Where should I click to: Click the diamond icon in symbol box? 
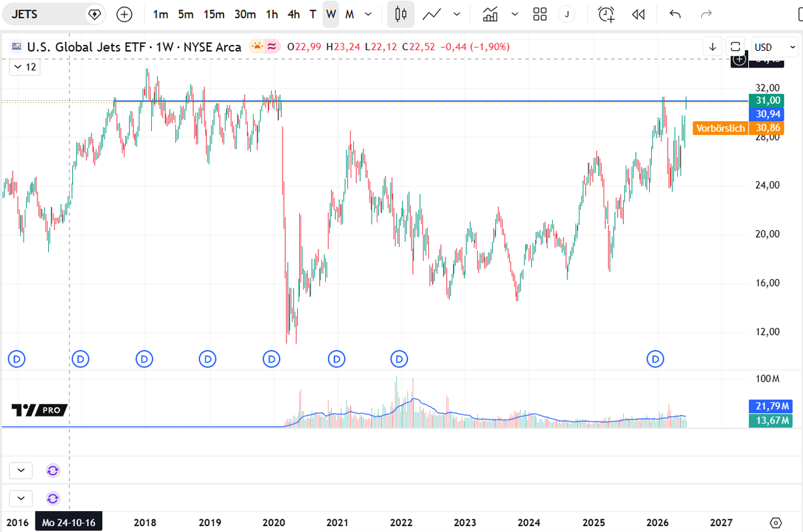(94, 14)
